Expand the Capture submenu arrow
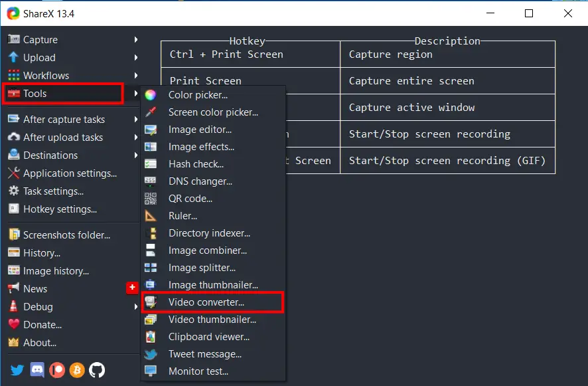588x386 pixels. (136, 39)
